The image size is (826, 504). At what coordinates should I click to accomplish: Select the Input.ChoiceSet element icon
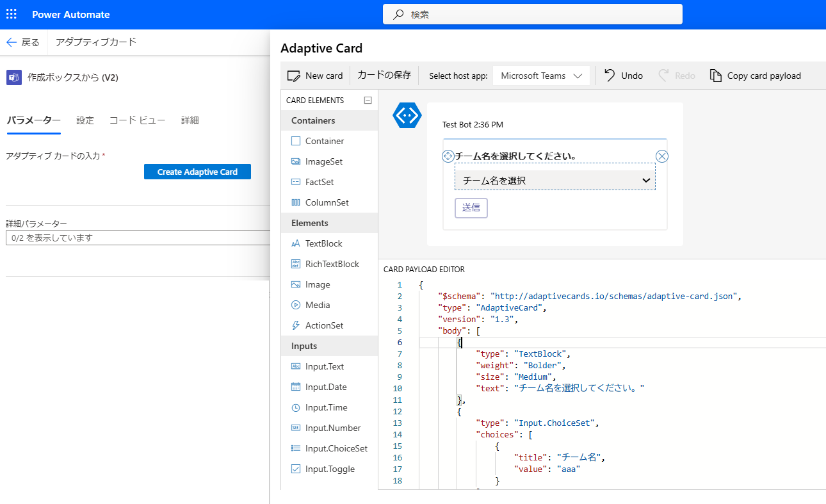pyautogui.click(x=296, y=448)
